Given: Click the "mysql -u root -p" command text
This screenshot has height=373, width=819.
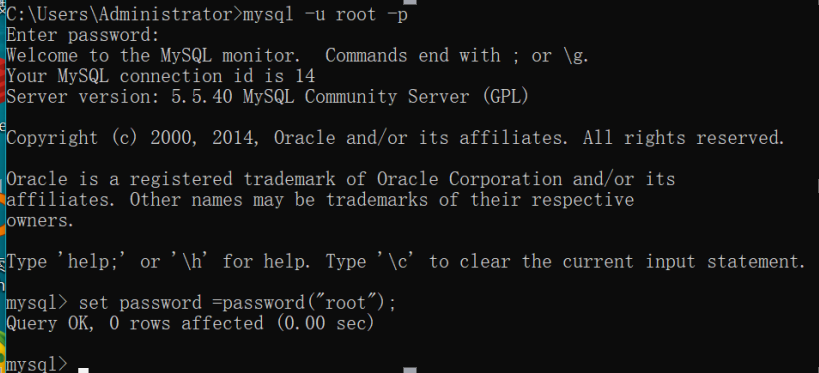Looking at the screenshot, I should pyautogui.click(x=325, y=15).
